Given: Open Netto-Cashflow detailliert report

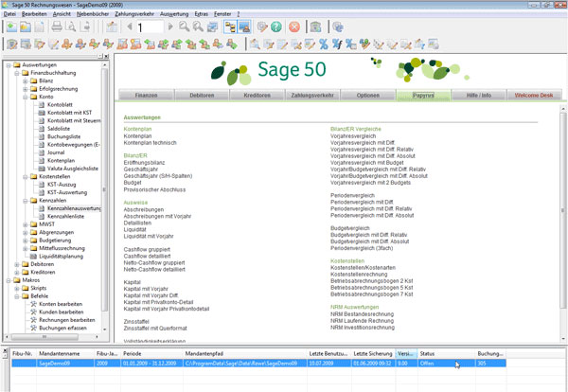Looking at the screenshot, I should coord(154,269).
